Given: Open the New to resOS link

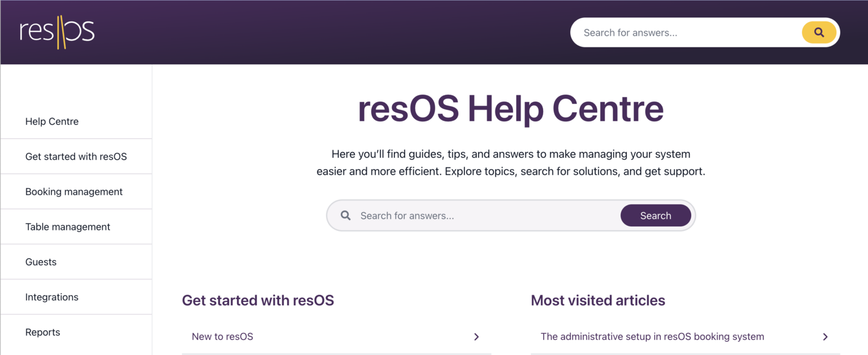Looking at the screenshot, I should click(223, 336).
